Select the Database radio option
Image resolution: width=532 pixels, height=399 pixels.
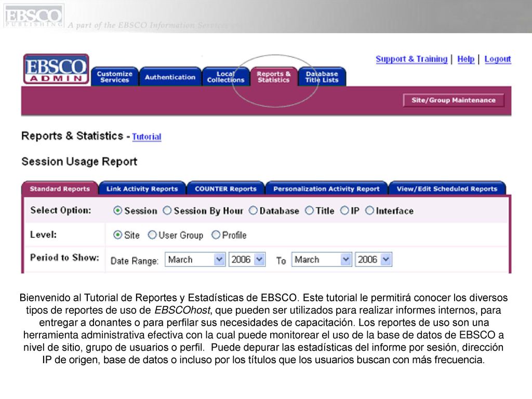pos(253,211)
